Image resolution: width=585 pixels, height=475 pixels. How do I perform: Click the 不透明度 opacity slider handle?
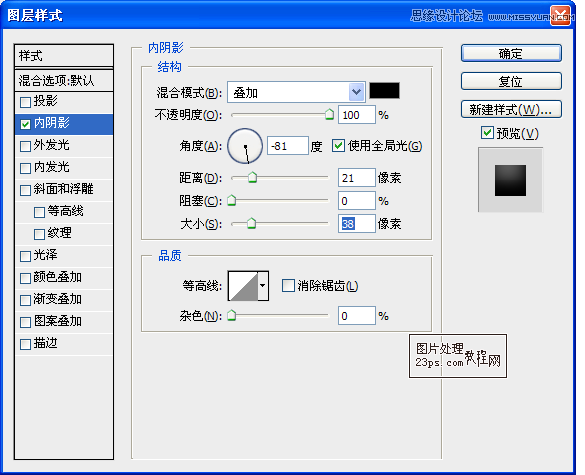[x=329, y=115]
